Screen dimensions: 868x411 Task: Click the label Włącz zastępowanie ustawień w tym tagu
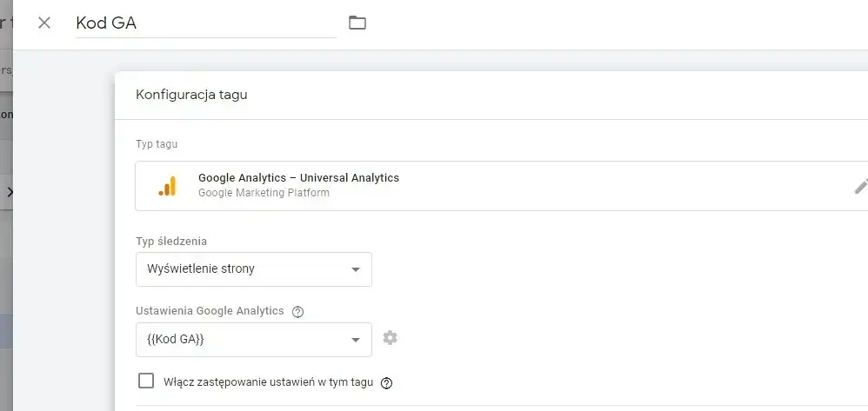pyautogui.click(x=268, y=382)
